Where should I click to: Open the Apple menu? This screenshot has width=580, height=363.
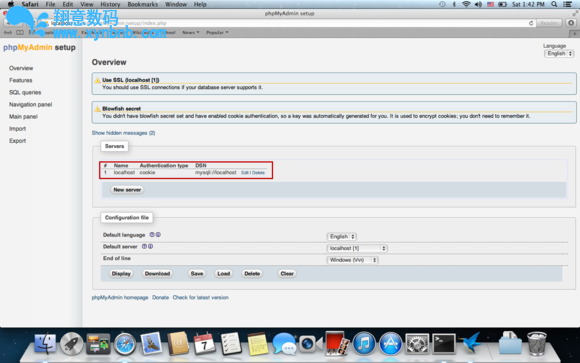point(11,4)
